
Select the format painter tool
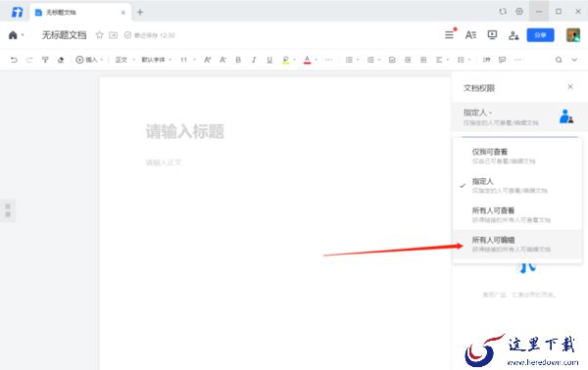click(45, 60)
